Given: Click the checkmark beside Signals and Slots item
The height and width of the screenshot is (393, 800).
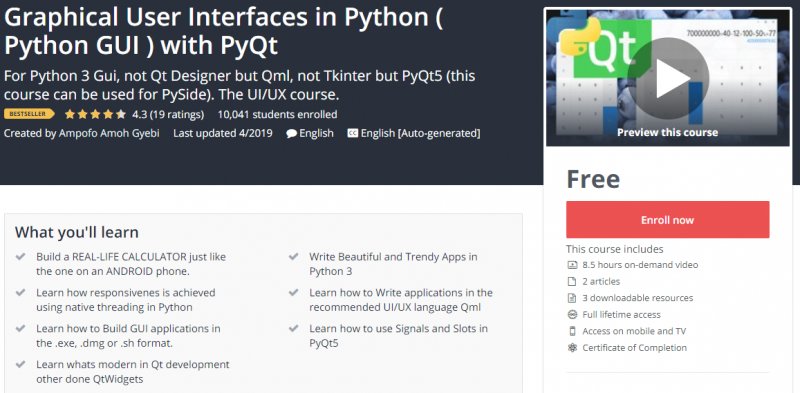Looking at the screenshot, I should pos(293,328).
